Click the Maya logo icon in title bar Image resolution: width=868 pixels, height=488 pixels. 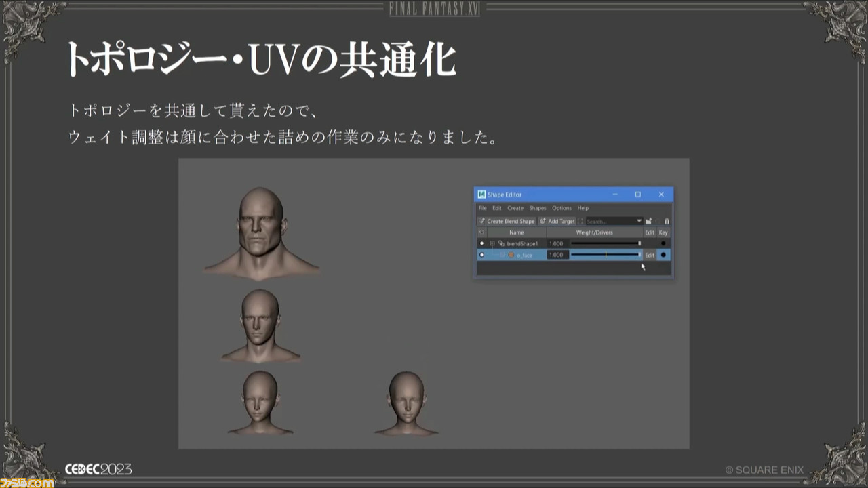(481, 195)
